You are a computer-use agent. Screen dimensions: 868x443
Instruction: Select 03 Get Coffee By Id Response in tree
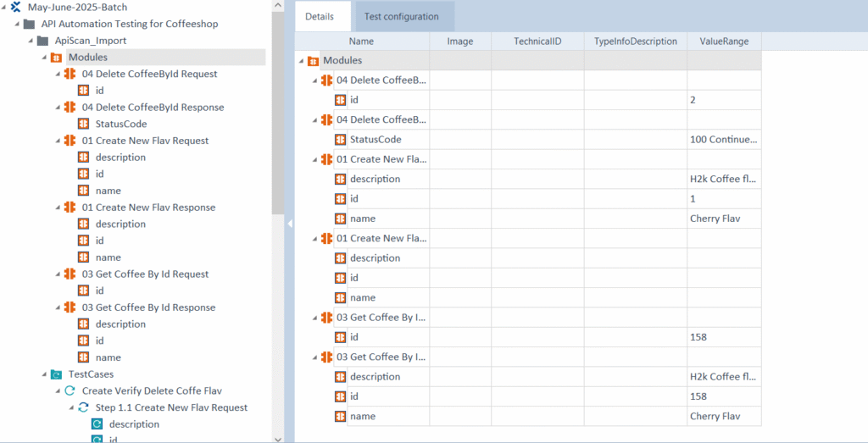pos(148,307)
